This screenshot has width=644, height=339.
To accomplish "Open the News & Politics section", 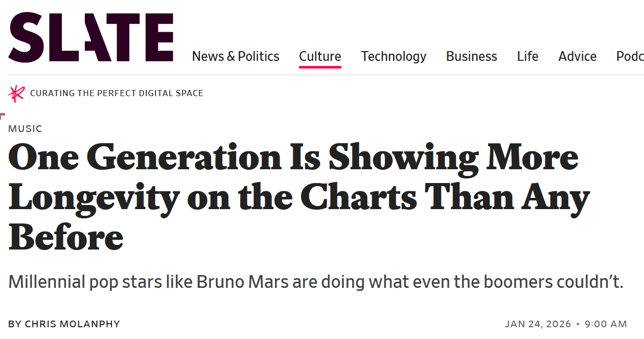I will tap(236, 56).
